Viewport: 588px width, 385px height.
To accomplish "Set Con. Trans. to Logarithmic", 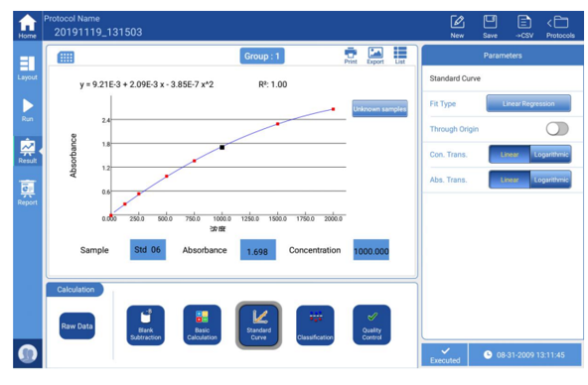I will [551, 155].
